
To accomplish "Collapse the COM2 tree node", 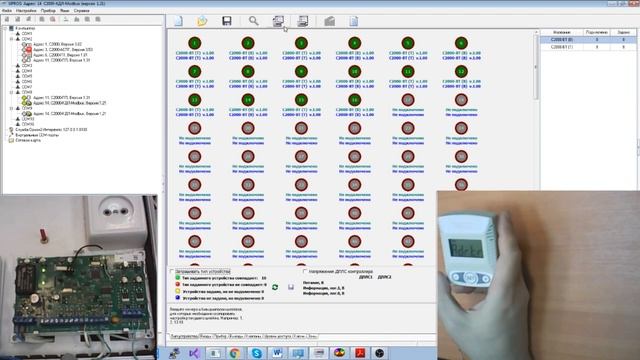I will 12,39.
